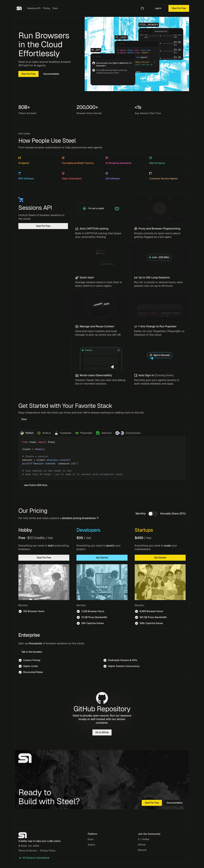Click the GitHub icon in the top navigation

(142, 8)
